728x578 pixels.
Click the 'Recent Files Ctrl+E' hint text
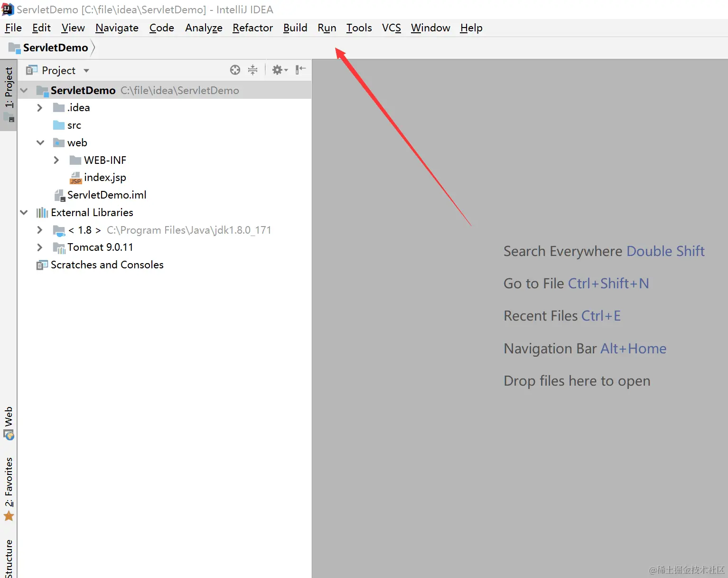click(x=562, y=316)
